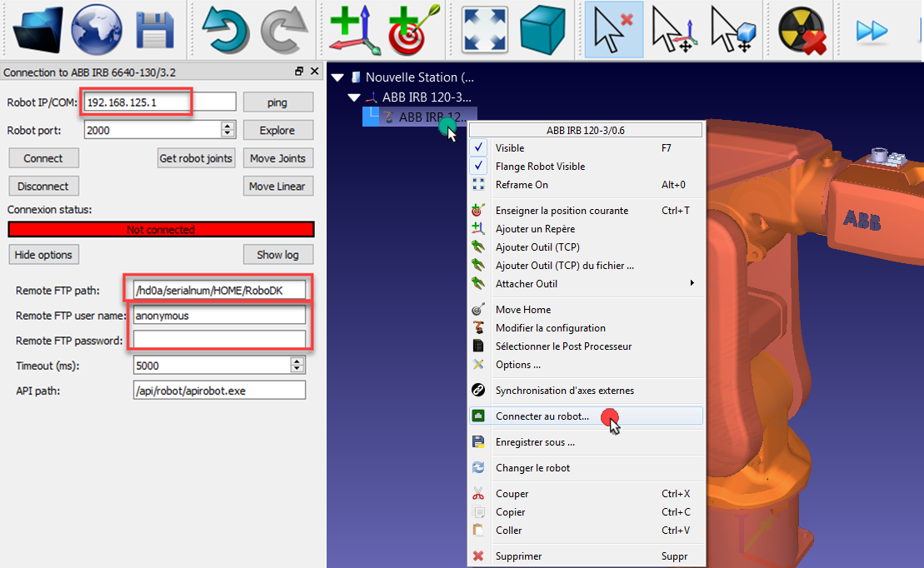Select Move Home in the context menu
The width and height of the screenshot is (924, 568).
point(587,309)
